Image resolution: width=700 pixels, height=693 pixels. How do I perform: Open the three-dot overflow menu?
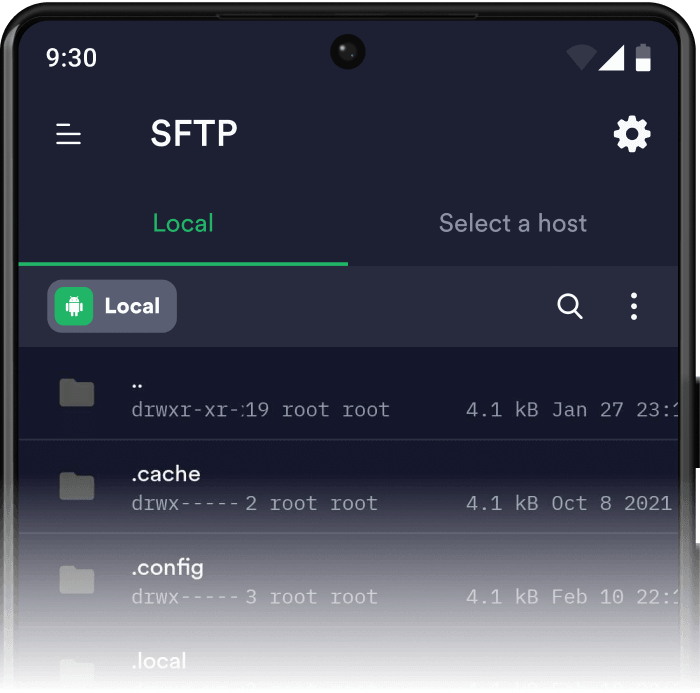634,306
